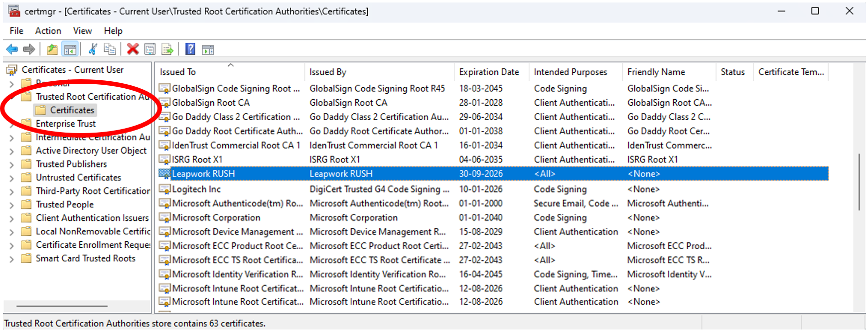Open Properties from the toolbar icon
The height and width of the screenshot is (330, 868).
149,49
